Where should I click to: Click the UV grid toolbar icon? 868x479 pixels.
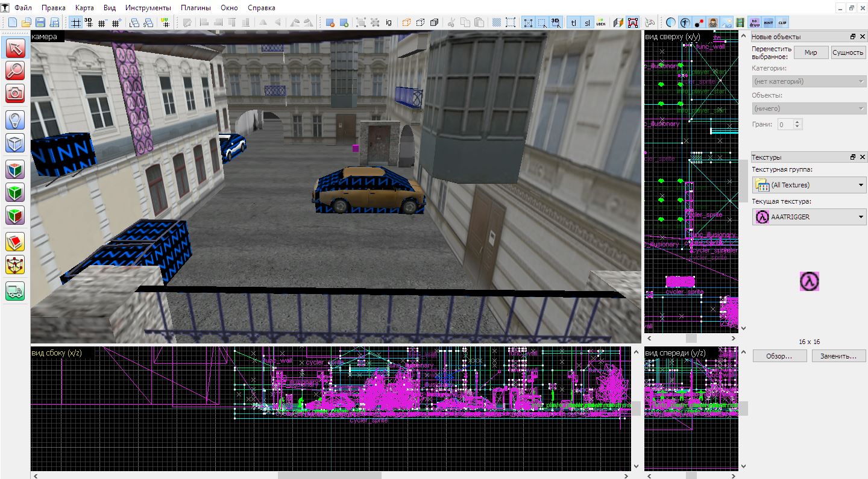coord(166,22)
